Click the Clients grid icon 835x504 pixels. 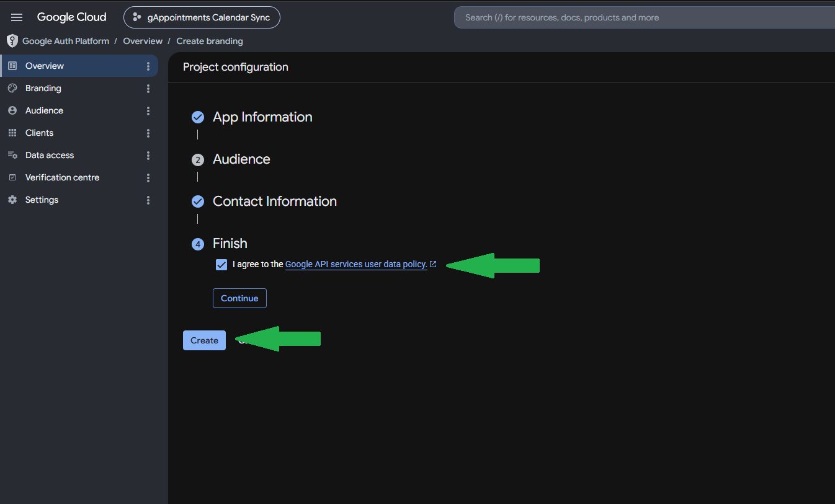[x=12, y=133]
